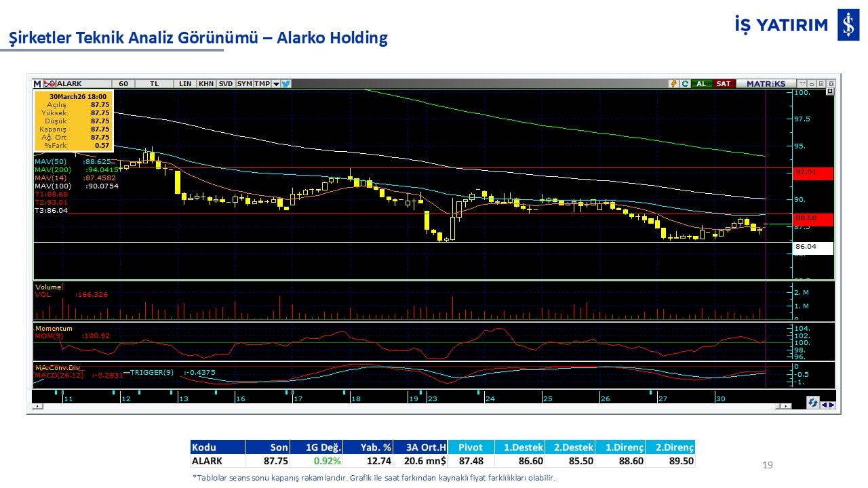Click the horizontal scrollbar under the chart
This screenshot has width=868, height=488.
tap(407, 407)
